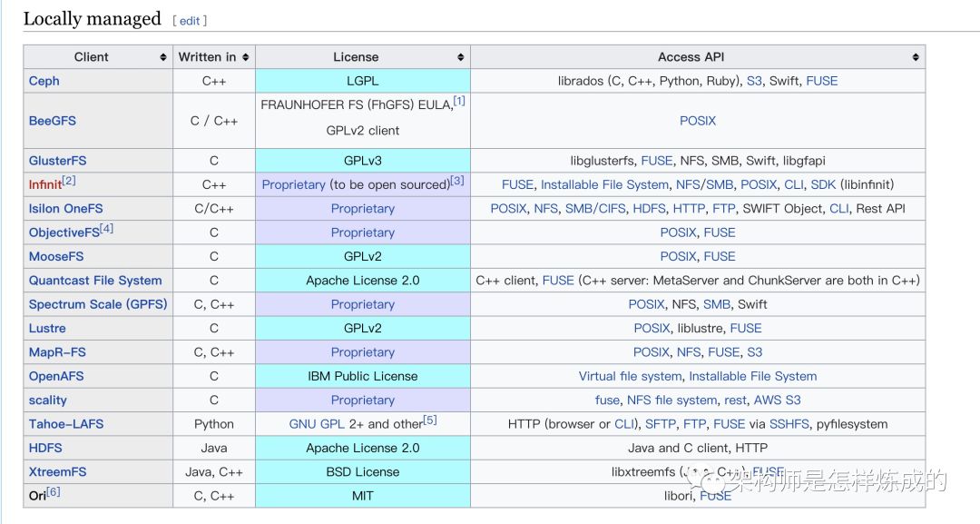Image resolution: width=980 pixels, height=524 pixels.
Task: Open the S3 link in MapR-FS row
Action: click(x=754, y=352)
